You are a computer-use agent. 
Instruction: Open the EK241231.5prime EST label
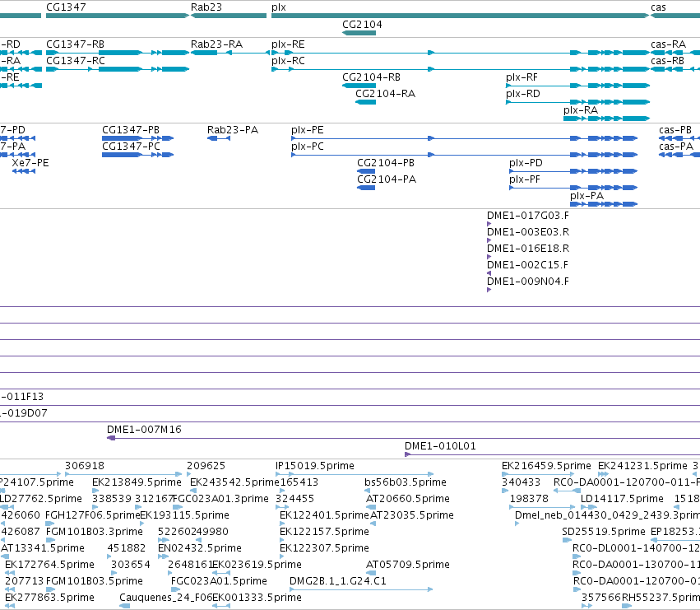[642, 466]
